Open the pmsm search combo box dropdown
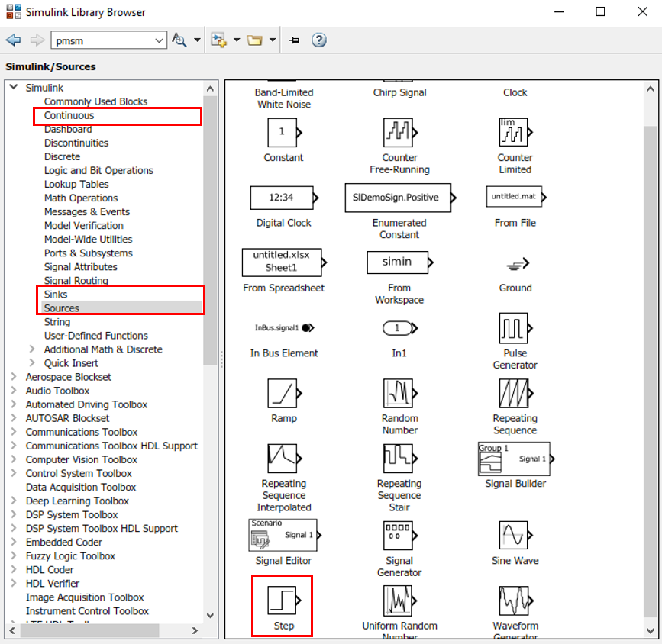The height and width of the screenshot is (644, 662). (159, 41)
